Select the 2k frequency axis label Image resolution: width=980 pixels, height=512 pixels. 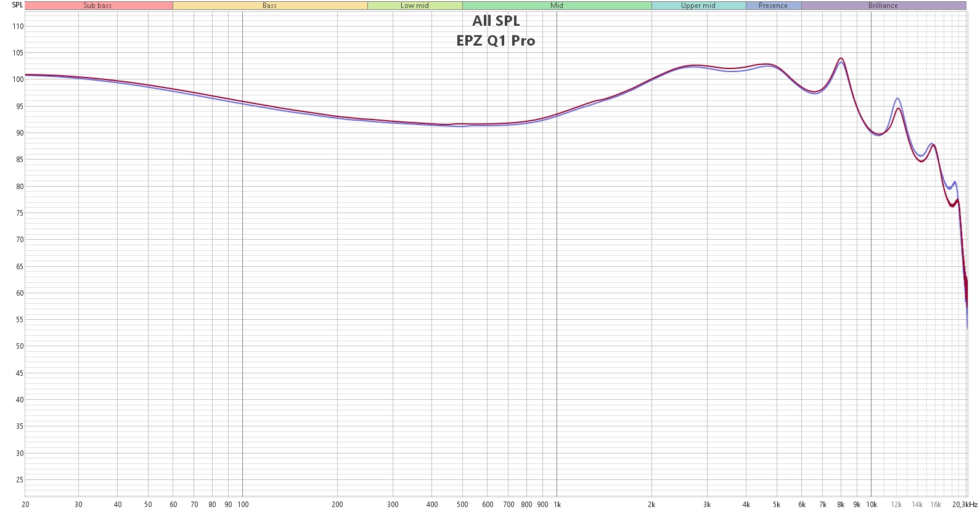coord(651,505)
